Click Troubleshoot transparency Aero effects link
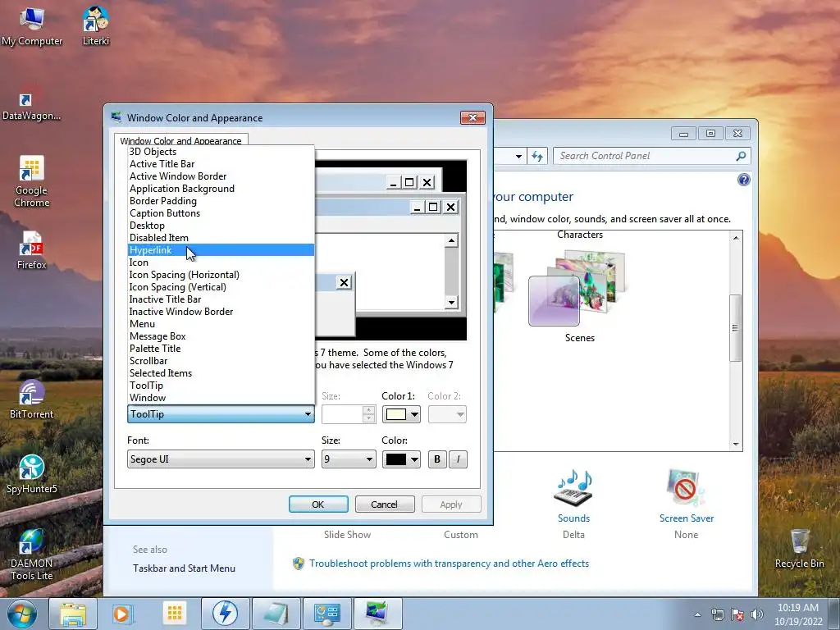 click(x=449, y=564)
